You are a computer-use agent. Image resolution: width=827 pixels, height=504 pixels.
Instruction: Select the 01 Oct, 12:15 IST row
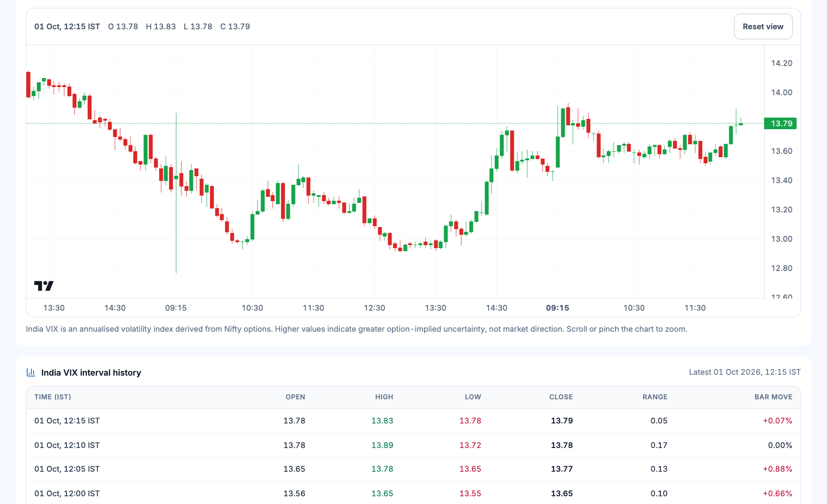tap(413, 421)
